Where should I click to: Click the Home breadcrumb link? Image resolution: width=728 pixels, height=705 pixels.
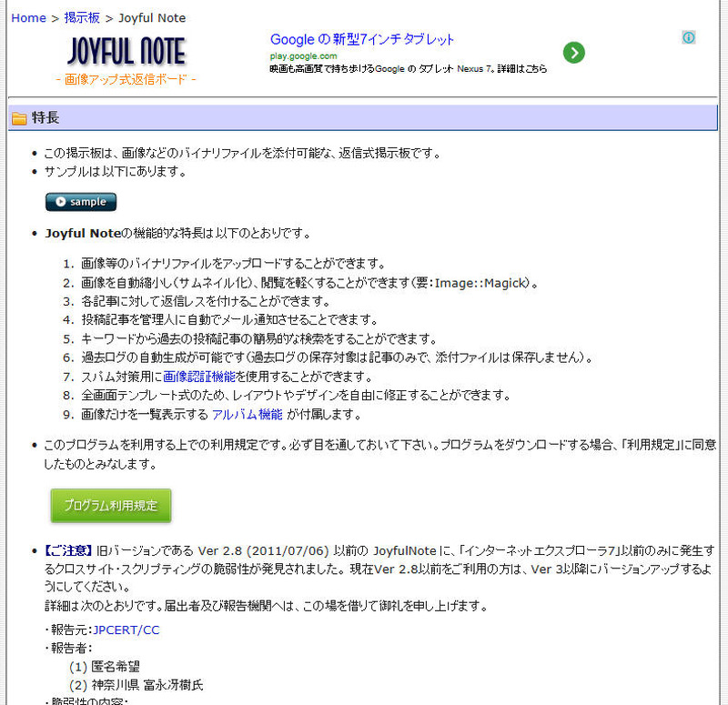(x=28, y=17)
